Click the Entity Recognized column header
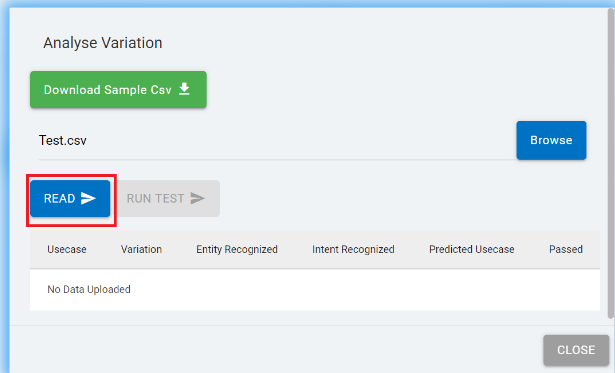The height and width of the screenshot is (373, 615). click(x=237, y=249)
